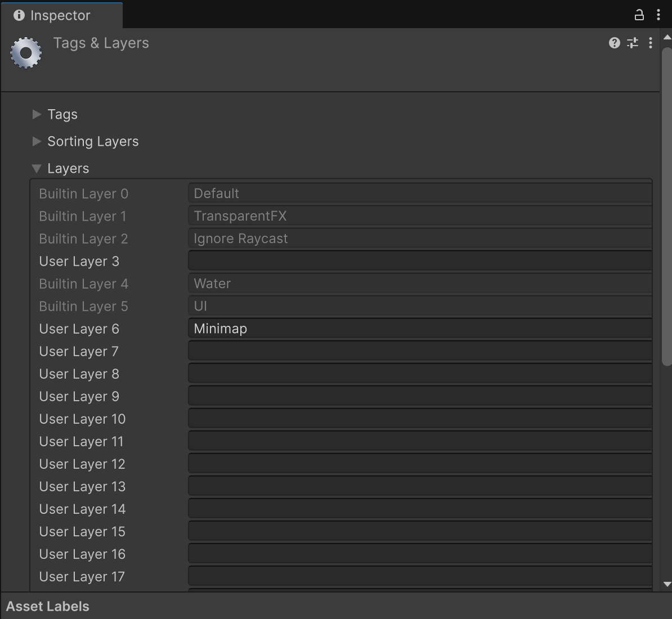Click the Default builtin layer field
This screenshot has width=672, height=619.
coord(419,193)
